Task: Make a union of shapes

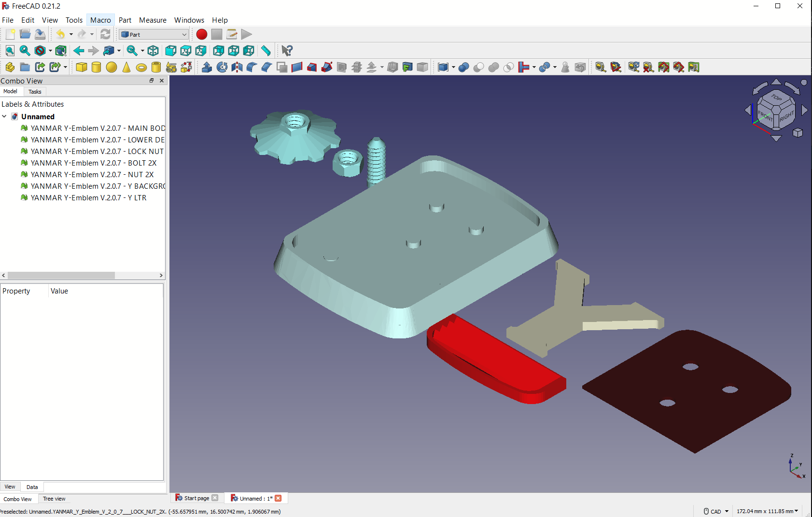Action: tap(494, 67)
